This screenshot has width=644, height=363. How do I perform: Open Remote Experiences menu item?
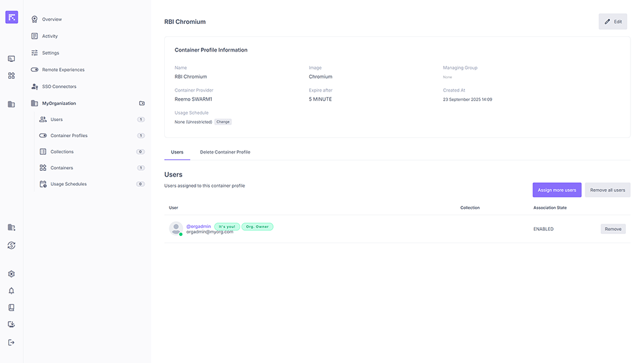pos(63,70)
